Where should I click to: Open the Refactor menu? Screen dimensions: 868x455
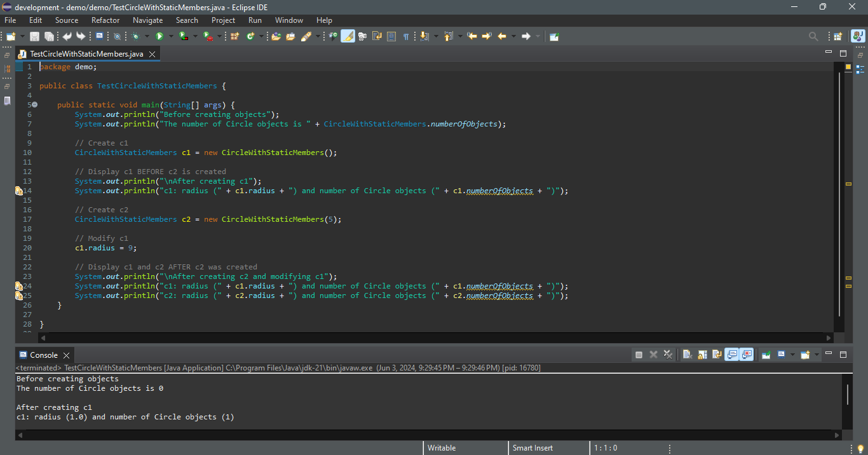(x=105, y=20)
